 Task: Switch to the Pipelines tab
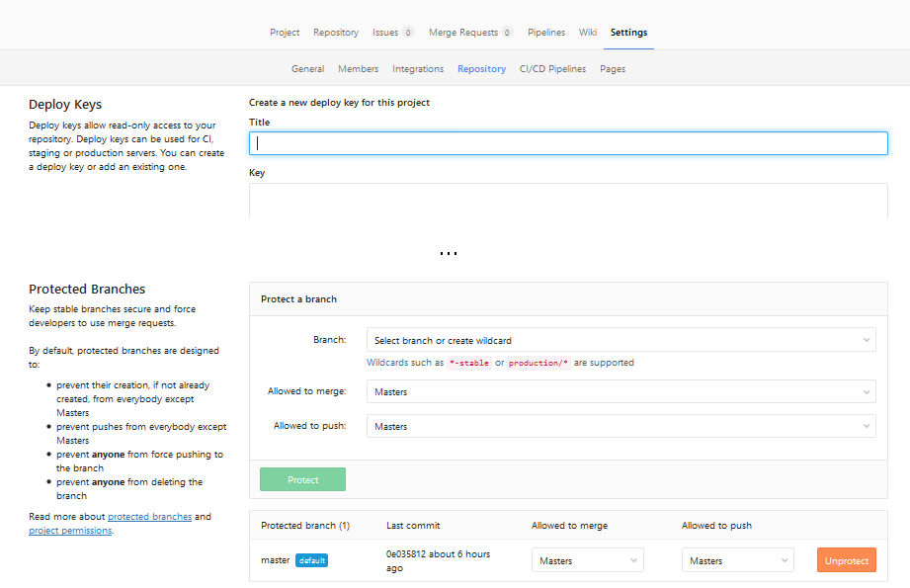coord(546,33)
